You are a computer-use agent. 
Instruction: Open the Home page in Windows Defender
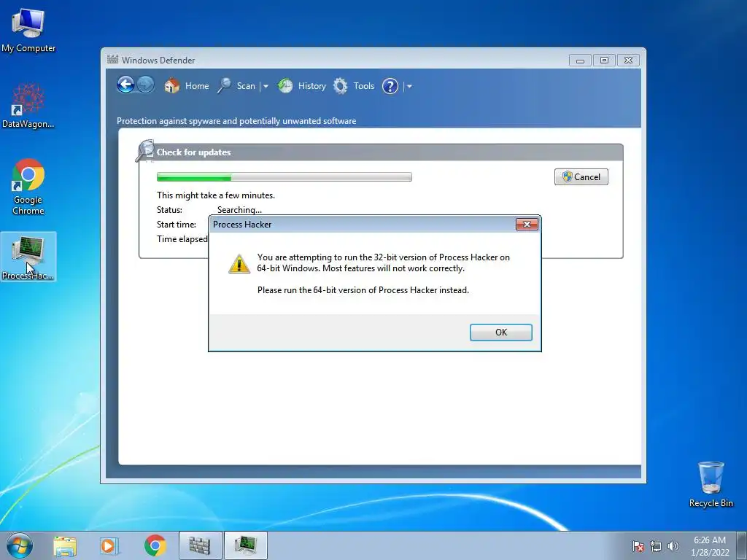click(x=197, y=86)
